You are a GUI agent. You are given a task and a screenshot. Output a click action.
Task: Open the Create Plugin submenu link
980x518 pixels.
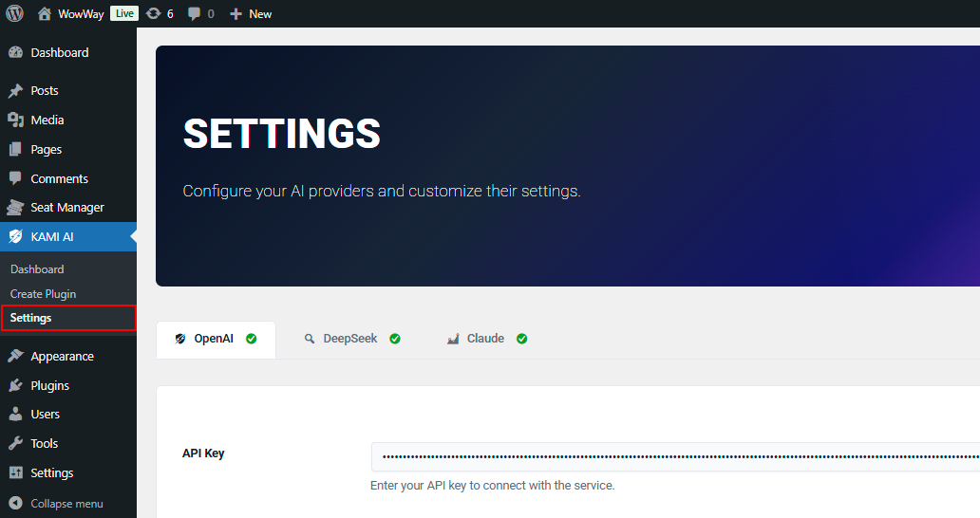click(43, 293)
